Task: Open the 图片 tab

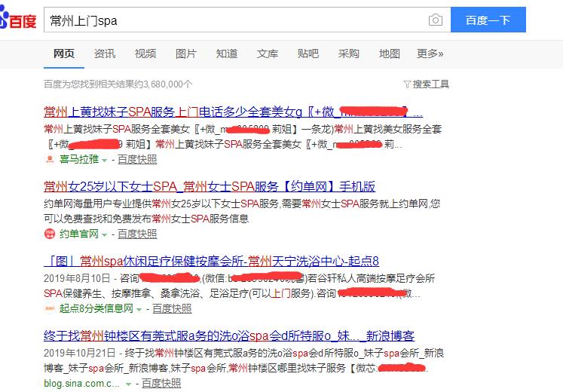Action: [186, 54]
